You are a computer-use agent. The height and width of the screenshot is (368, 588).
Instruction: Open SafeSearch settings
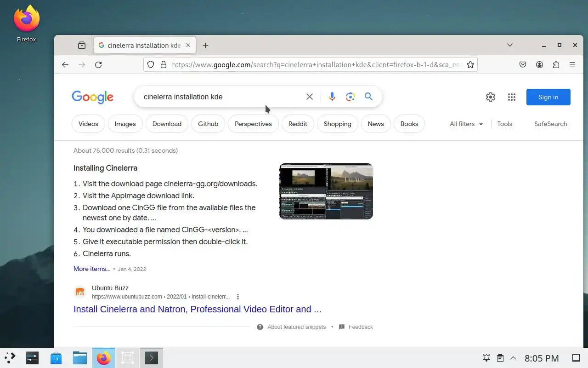[x=550, y=124]
